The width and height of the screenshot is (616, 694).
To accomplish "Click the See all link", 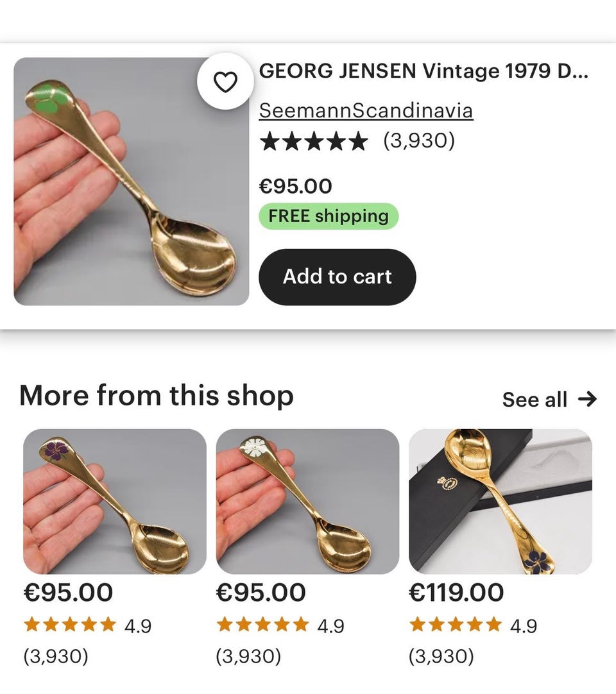I will [x=549, y=399].
